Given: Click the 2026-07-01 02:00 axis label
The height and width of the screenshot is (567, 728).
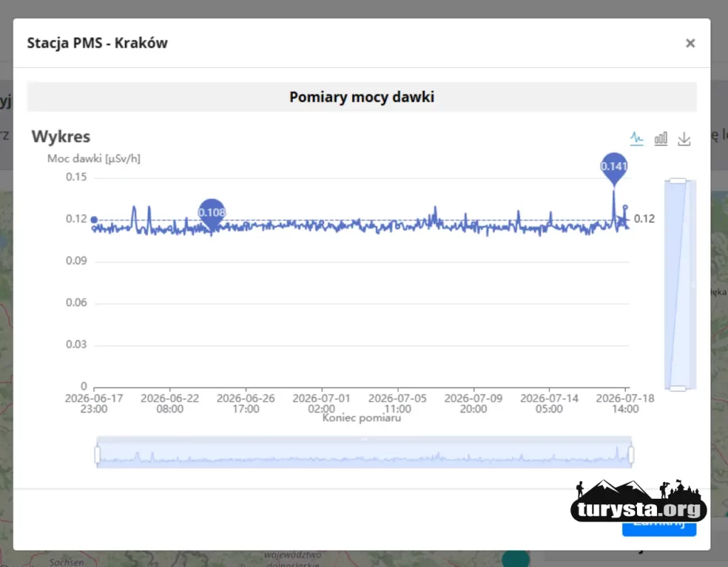Looking at the screenshot, I should 321,404.
